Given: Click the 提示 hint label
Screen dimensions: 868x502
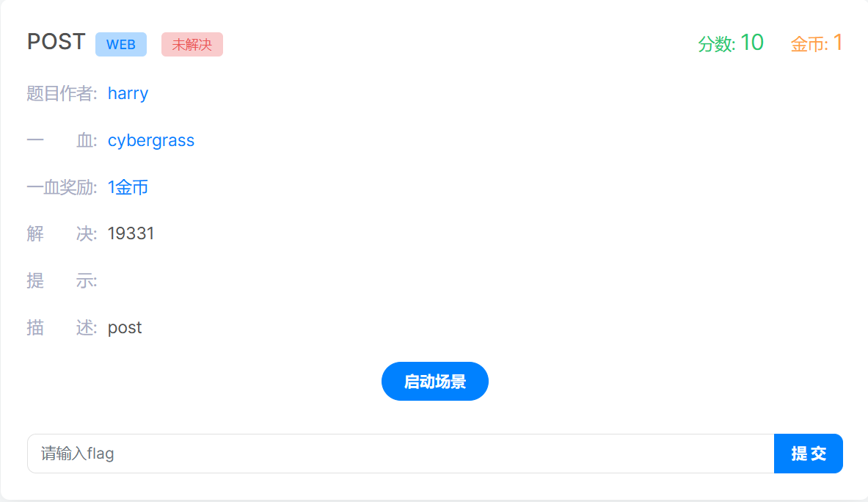Looking at the screenshot, I should pyautogui.click(x=62, y=280).
